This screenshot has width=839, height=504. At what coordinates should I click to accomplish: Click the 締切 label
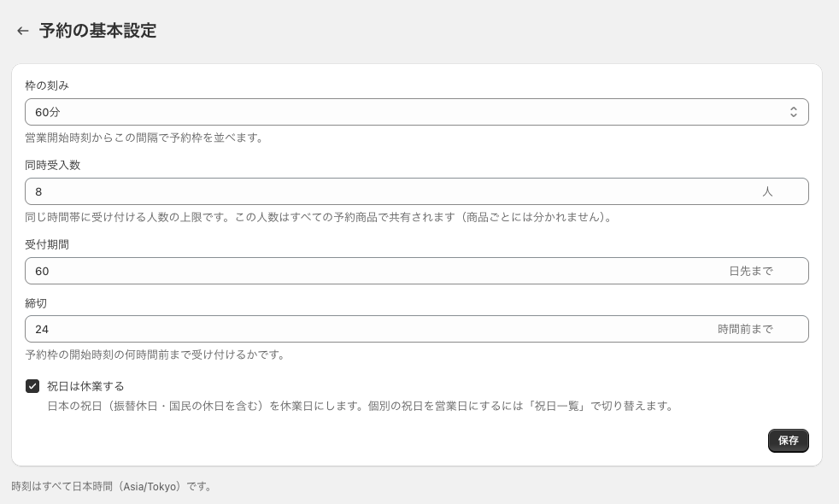(x=36, y=303)
